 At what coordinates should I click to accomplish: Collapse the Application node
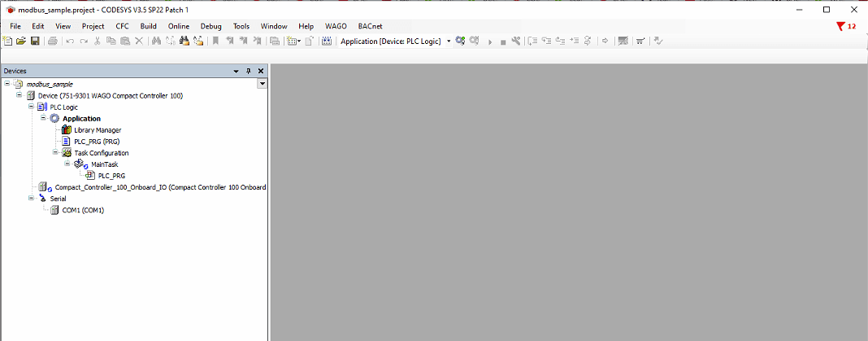point(43,117)
